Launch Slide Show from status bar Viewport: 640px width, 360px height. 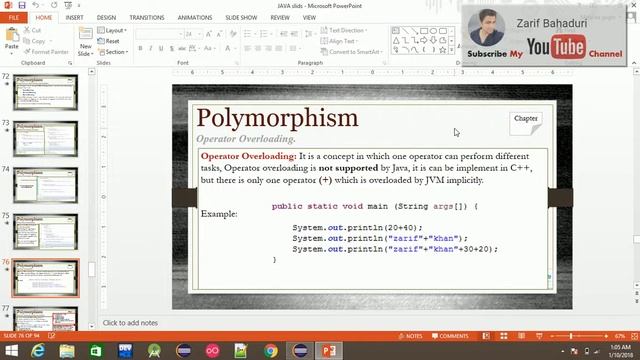tap(539, 336)
